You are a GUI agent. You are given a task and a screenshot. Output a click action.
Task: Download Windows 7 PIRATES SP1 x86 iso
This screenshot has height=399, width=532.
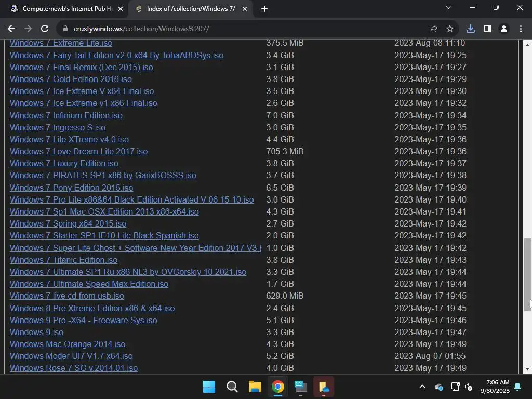103,176
